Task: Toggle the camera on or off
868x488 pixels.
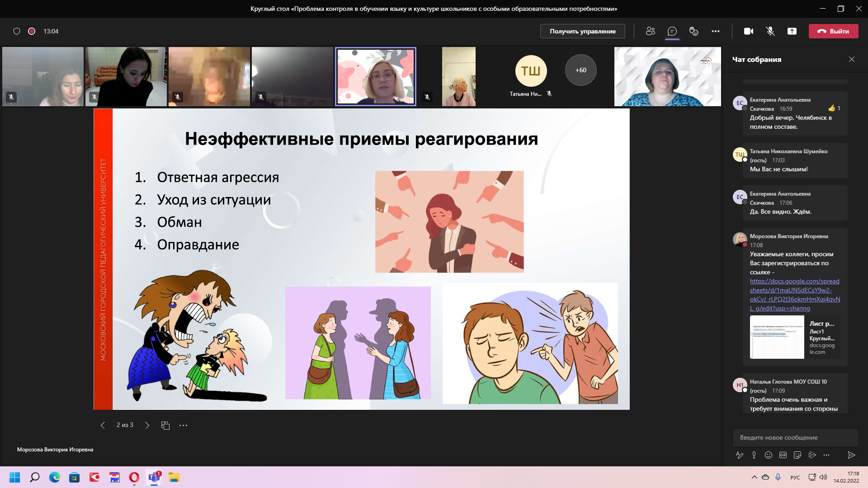Action: (749, 31)
